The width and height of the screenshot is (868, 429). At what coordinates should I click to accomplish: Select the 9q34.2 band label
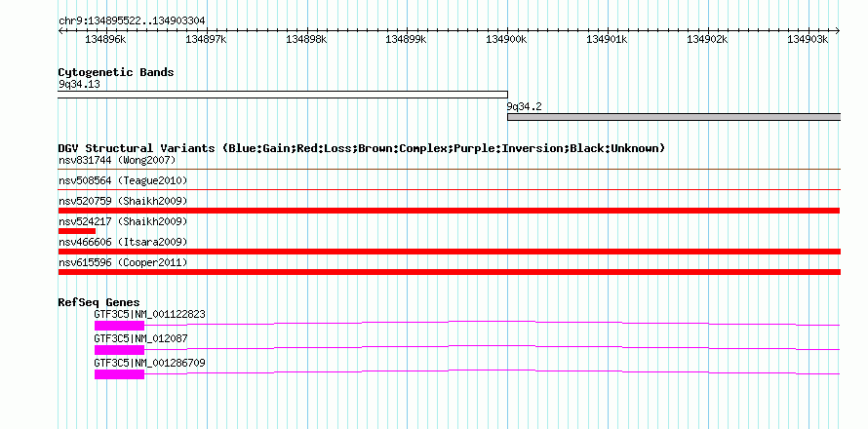[x=525, y=106]
